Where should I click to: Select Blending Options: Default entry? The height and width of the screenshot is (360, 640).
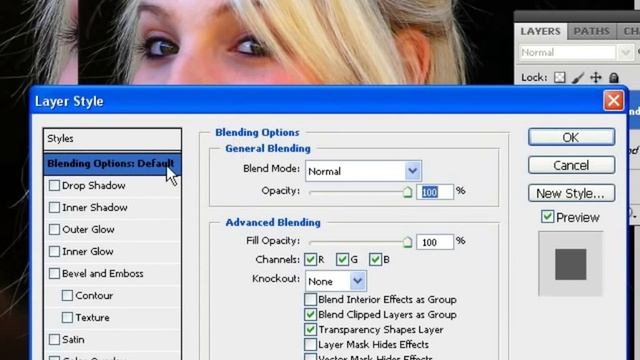click(112, 164)
